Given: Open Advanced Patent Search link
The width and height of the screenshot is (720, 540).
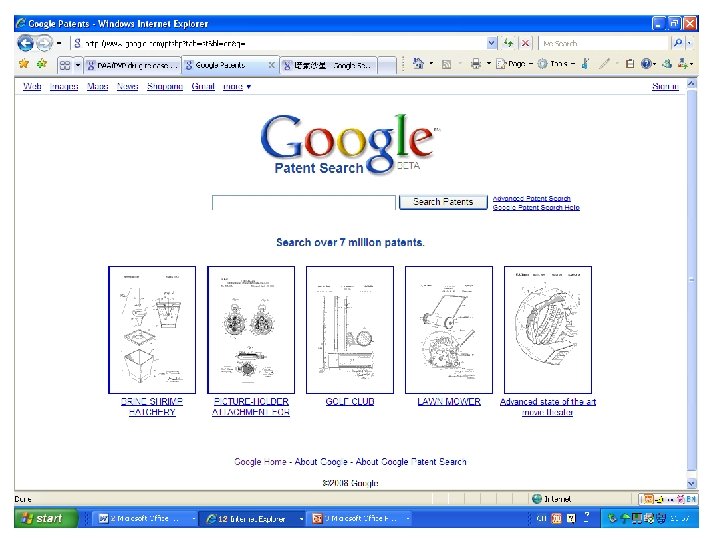Looking at the screenshot, I should click(x=532, y=198).
